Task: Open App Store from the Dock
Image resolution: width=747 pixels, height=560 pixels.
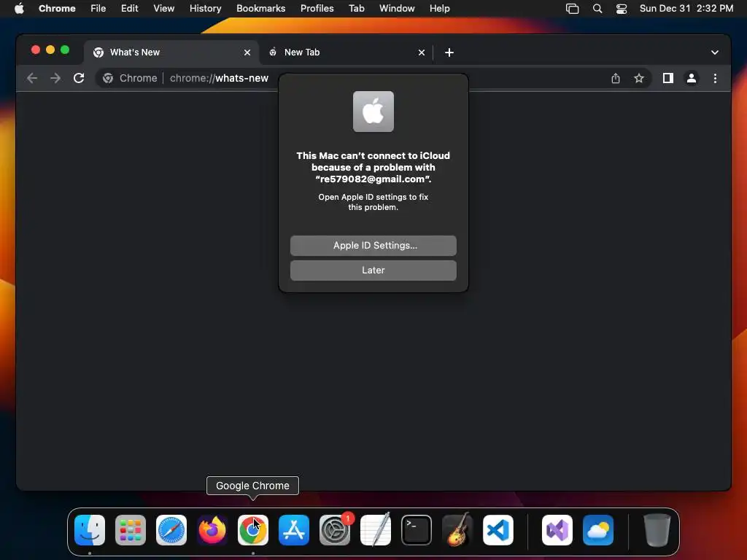Action: 294,530
